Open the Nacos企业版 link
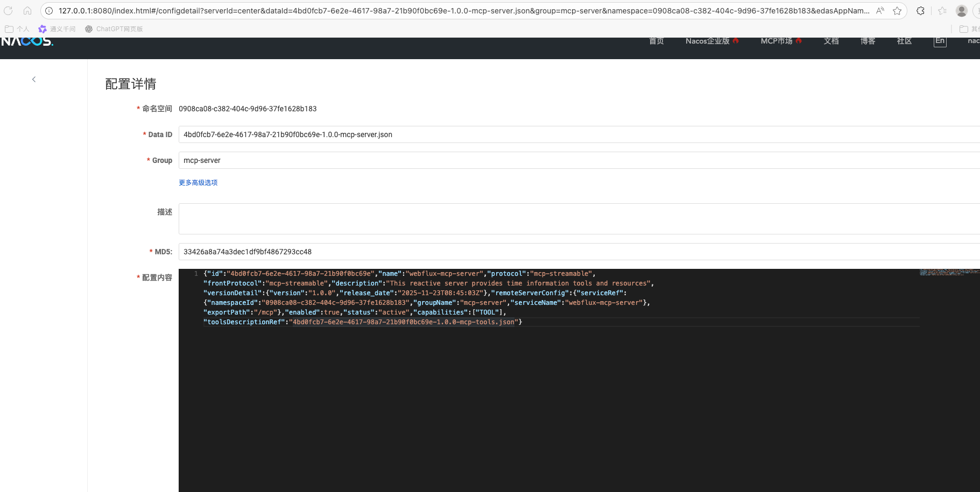 [707, 41]
